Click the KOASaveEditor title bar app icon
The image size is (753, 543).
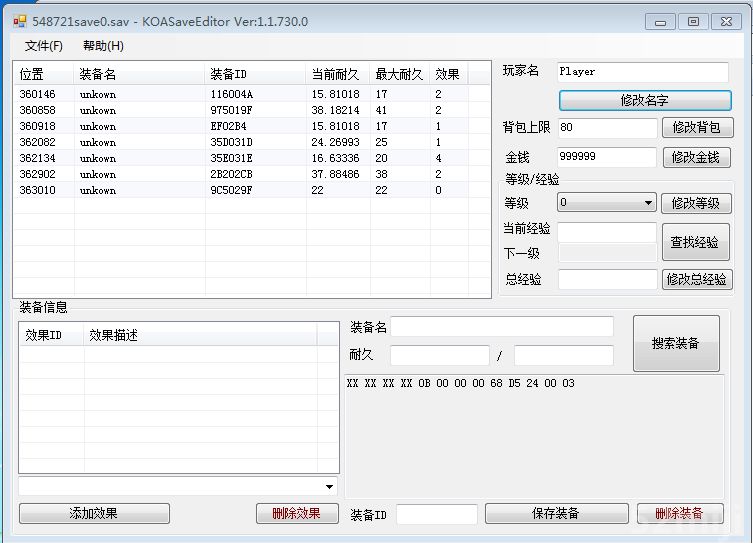[19, 21]
